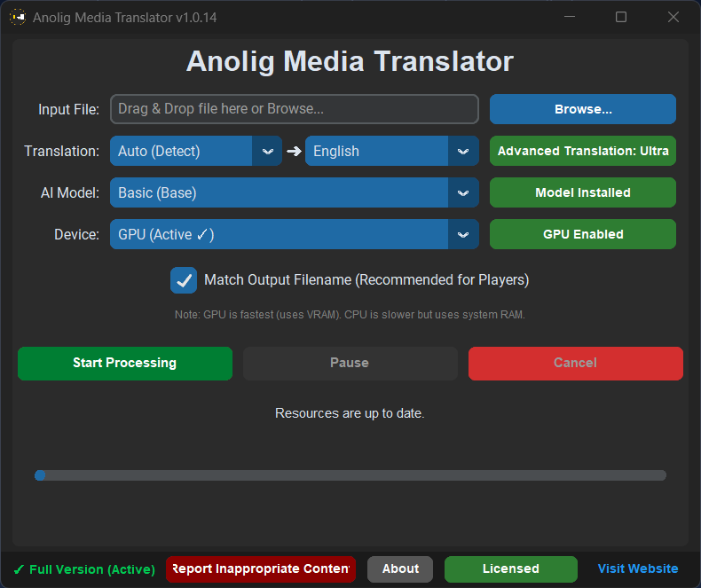Viewport: 701px width, 588px height.
Task: Click the red Cancel button
Action: [x=575, y=364]
